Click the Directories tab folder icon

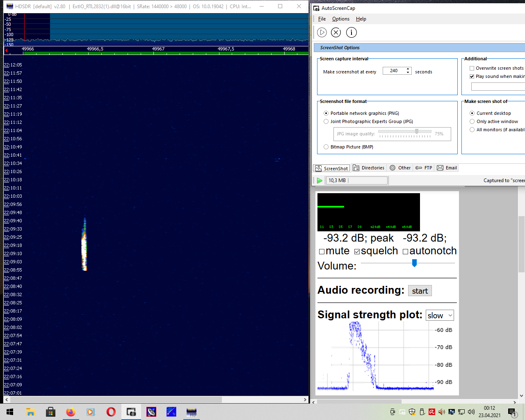[x=356, y=168]
